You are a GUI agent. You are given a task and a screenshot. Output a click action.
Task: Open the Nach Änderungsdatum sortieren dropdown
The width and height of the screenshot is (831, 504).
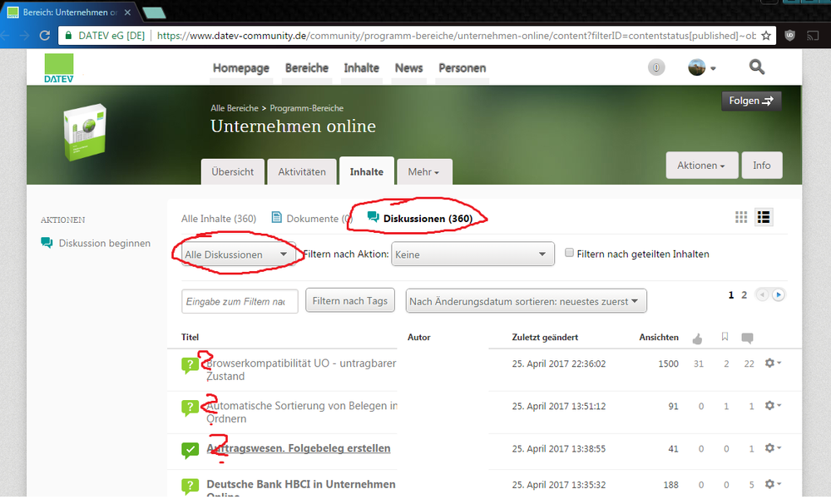point(526,301)
